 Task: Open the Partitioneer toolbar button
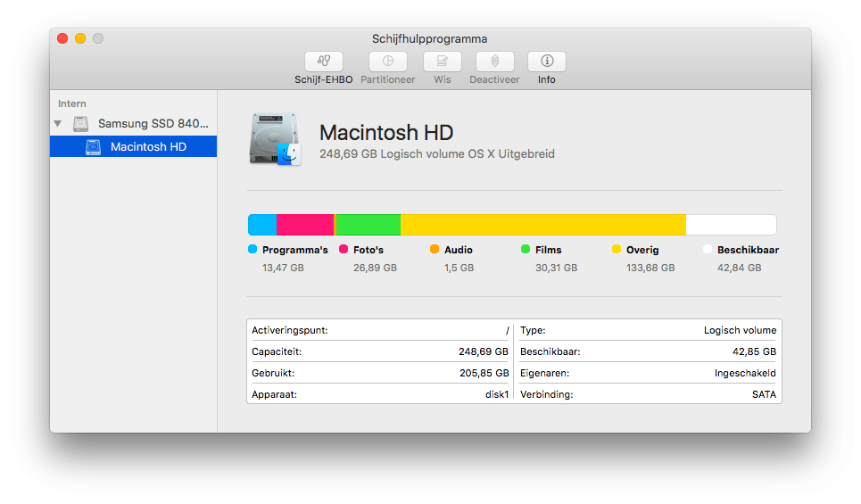point(387,62)
